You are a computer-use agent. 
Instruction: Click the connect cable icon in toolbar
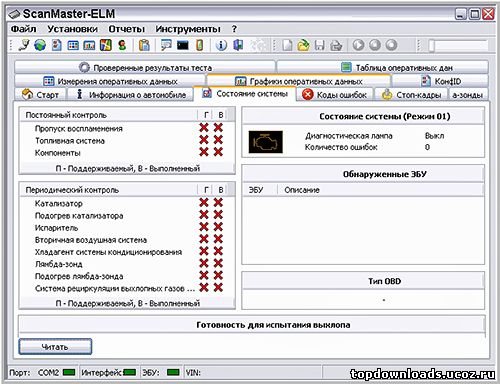tap(24, 45)
